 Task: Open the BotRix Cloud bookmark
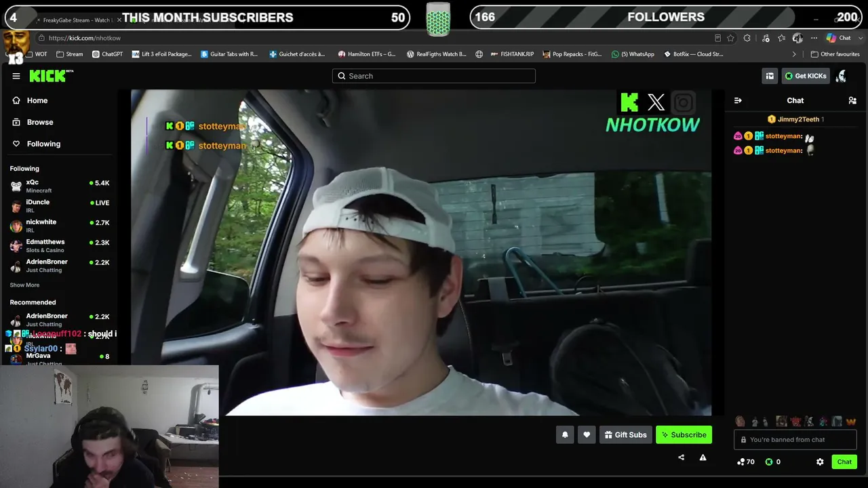click(693, 54)
